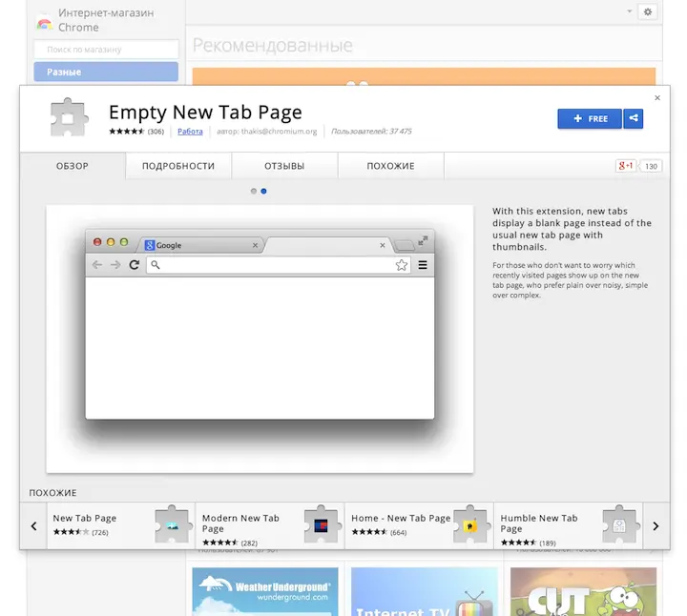Open Weather Underground tile in background store

pos(265,591)
